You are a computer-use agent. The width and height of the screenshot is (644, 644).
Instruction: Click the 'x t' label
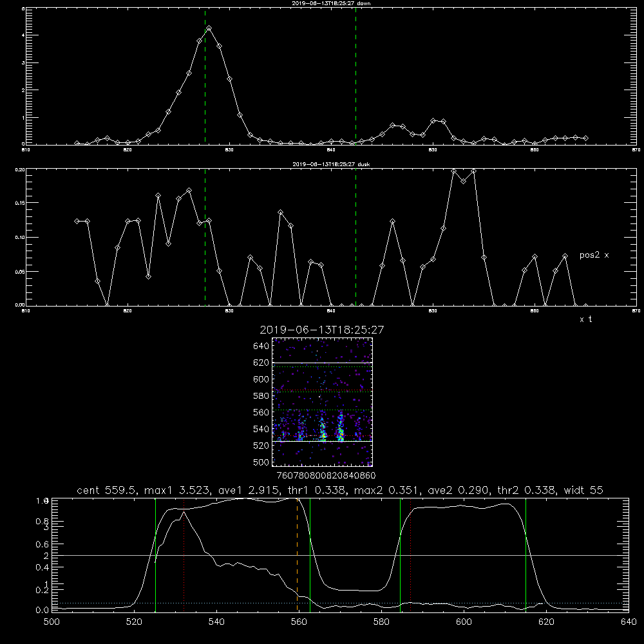[x=585, y=319]
